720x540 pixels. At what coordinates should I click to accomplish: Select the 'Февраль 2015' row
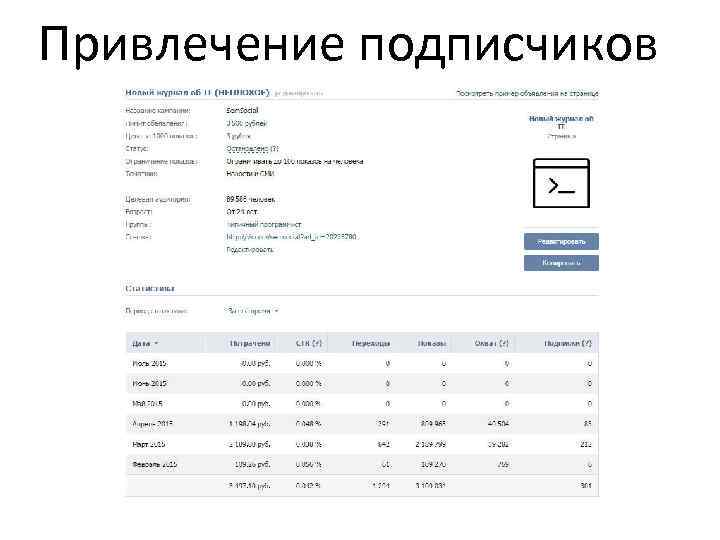(362, 465)
